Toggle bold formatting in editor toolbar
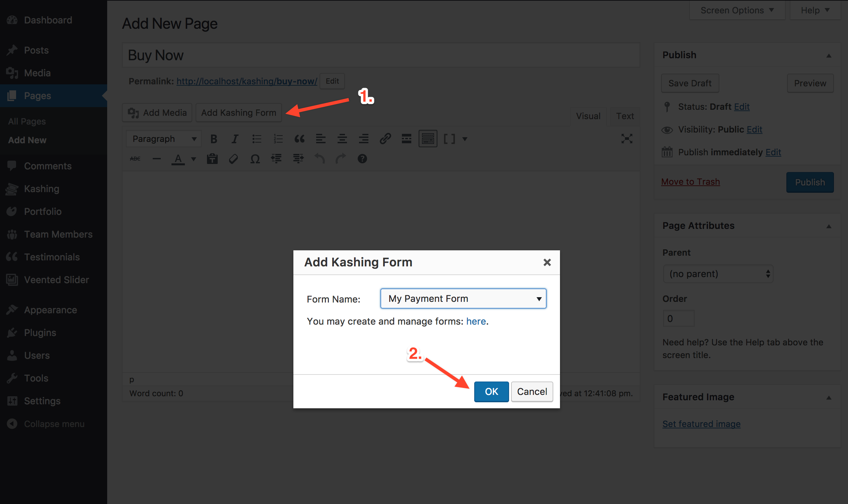 tap(213, 139)
